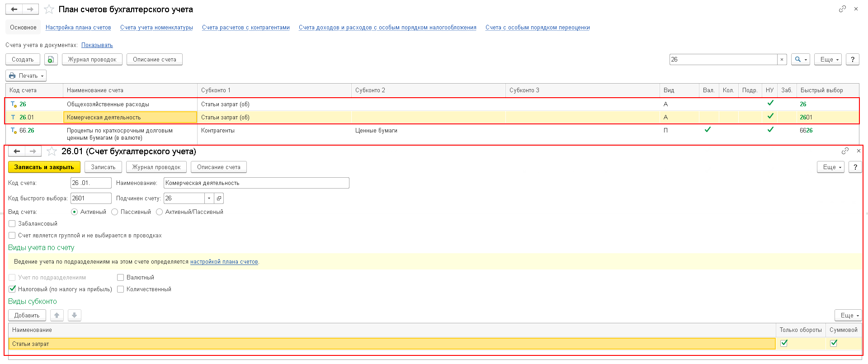Expand the Печать dropdown menu
Image resolution: width=868 pixels, height=364 pixels.
pos(26,76)
